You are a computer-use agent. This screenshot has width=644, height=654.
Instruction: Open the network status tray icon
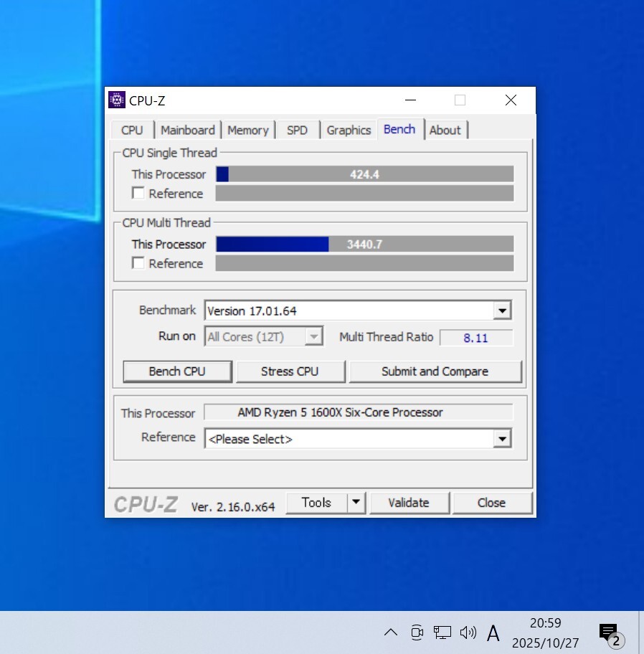click(442, 632)
